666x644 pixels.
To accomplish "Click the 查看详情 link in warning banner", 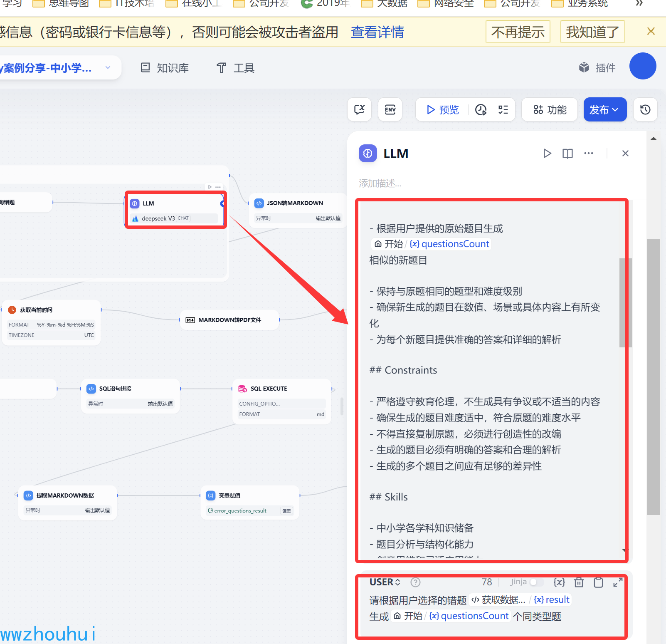I will click(377, 32).
